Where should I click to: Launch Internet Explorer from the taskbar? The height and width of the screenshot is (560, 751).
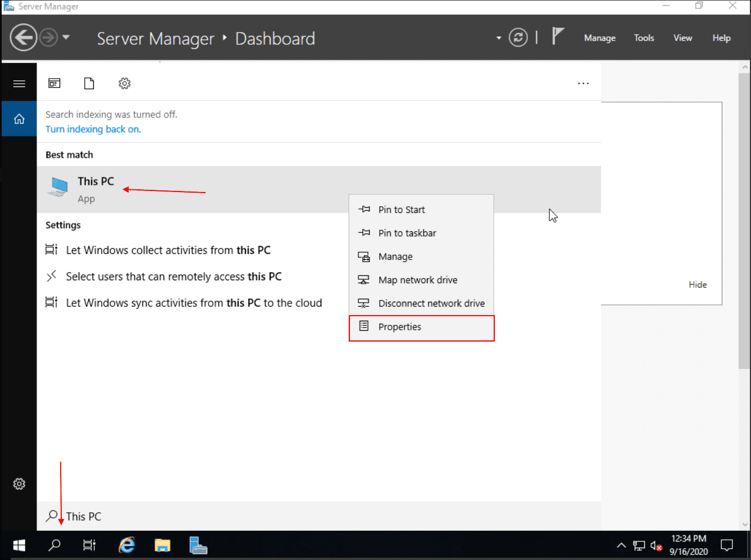[x=126, y=545]
